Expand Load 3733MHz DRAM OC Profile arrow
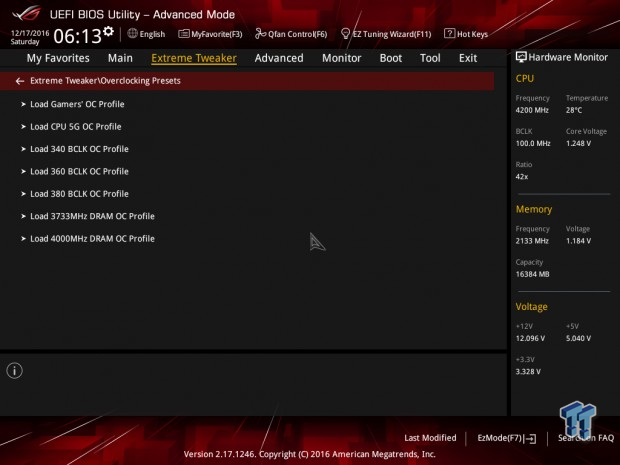The image size is (620, 465). pos(23,216)
